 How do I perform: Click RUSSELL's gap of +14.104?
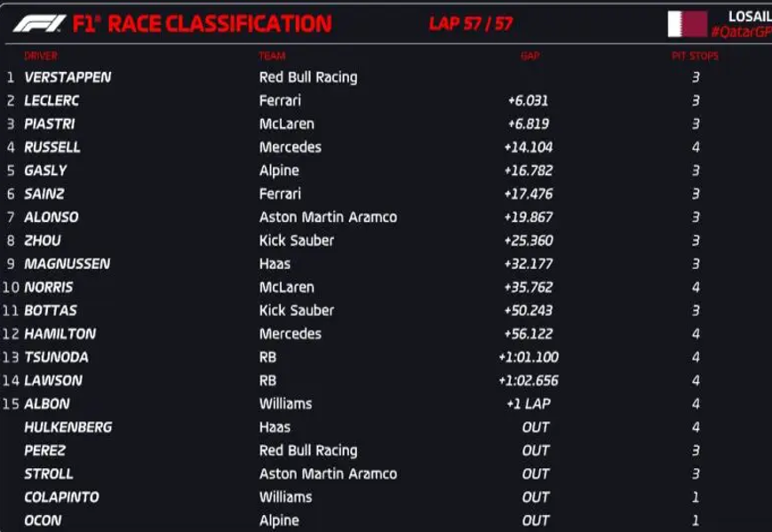[x=529, y=147]
